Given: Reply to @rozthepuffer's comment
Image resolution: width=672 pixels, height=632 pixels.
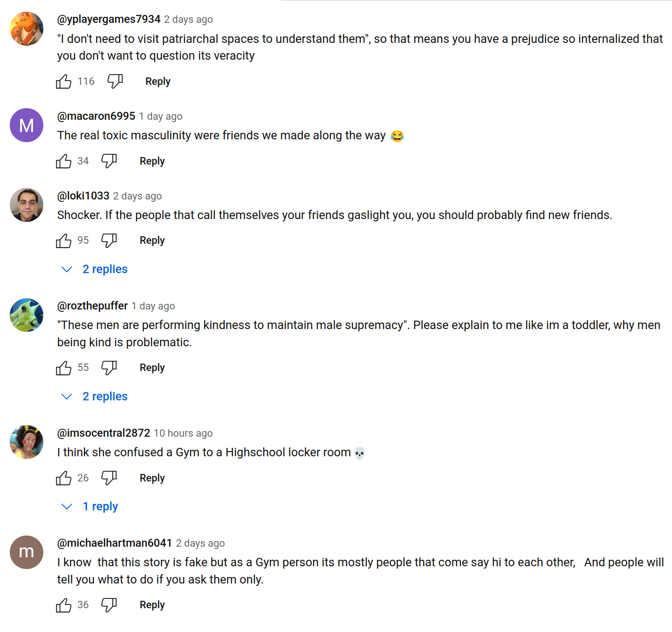Looking at the screenshot, I should [152, 368].
